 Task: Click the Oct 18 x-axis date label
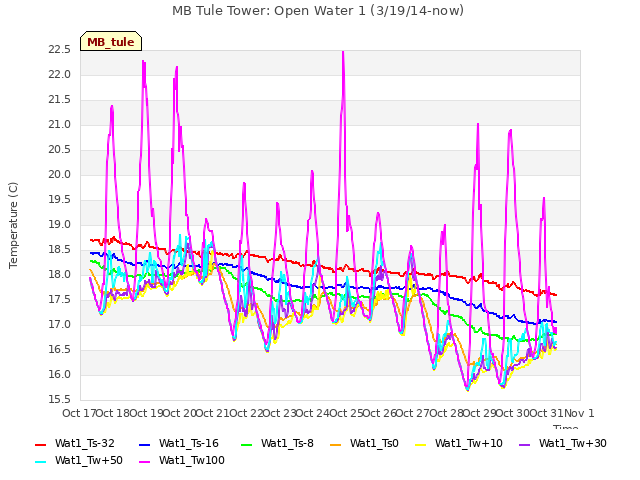point(113,413)
